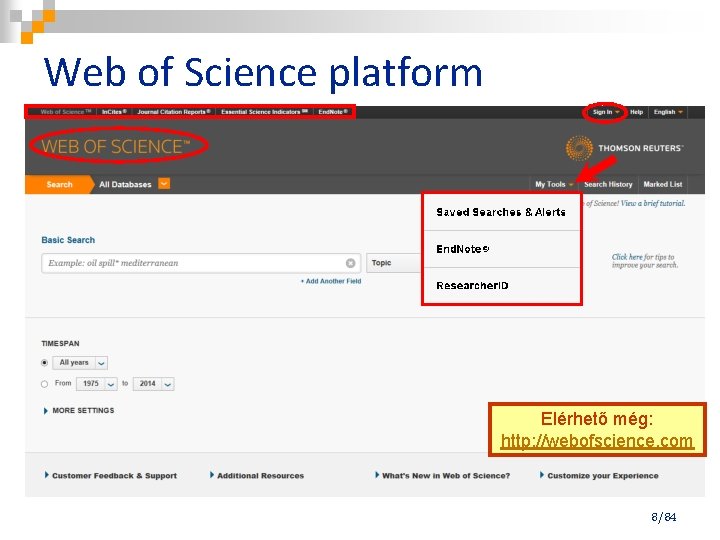Expand Customer Feedback & Support
Viewport: 720px width, 540px height.
click(111, 476)
